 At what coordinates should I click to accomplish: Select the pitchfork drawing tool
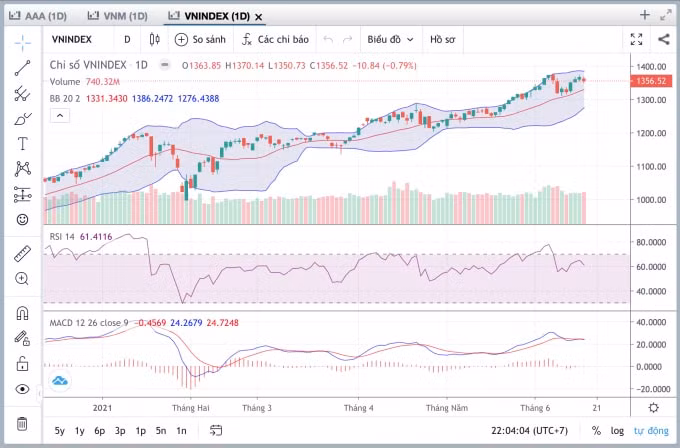click(23, 93)
